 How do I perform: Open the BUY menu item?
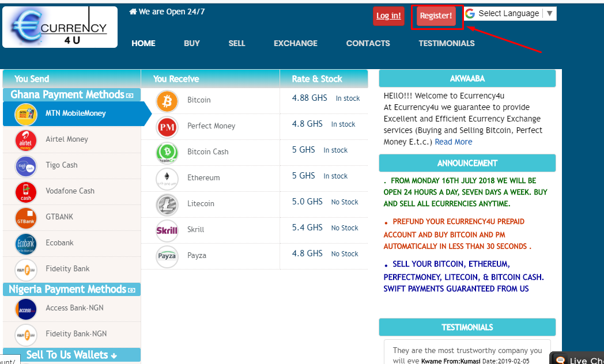tap(192, 43)
